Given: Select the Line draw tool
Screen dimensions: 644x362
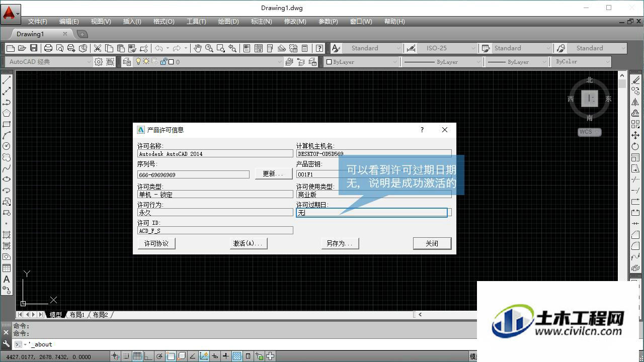Looking at the screenshot, I should pos(7,80).
